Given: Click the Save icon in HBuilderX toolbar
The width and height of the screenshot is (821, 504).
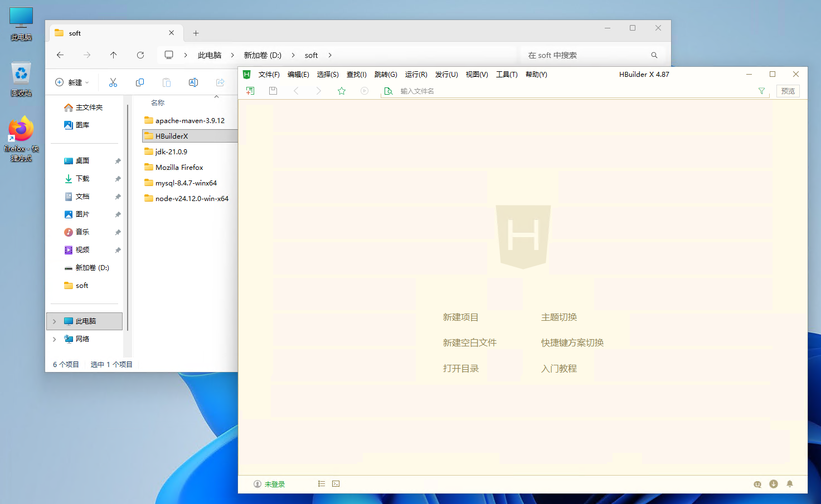Looking at the screenshot, I should pyautogui.click(x=273, y=90).
